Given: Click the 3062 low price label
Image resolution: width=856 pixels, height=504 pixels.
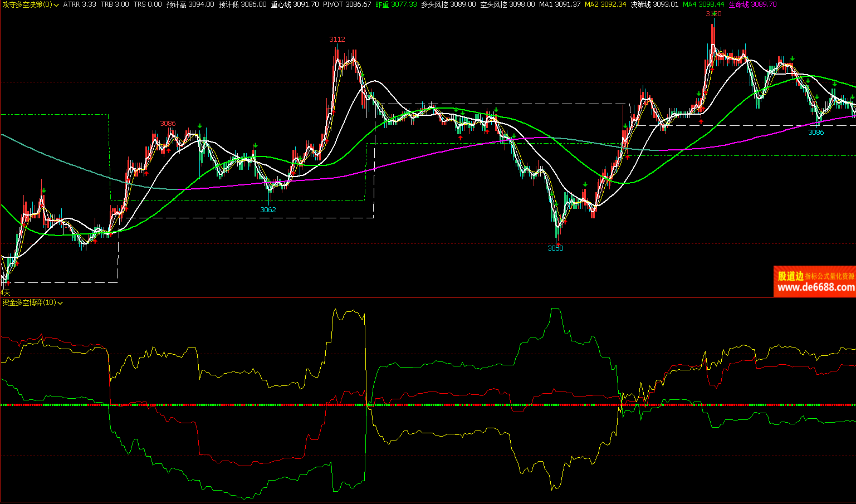Looking at the screenshot, I should coord(268,210).
